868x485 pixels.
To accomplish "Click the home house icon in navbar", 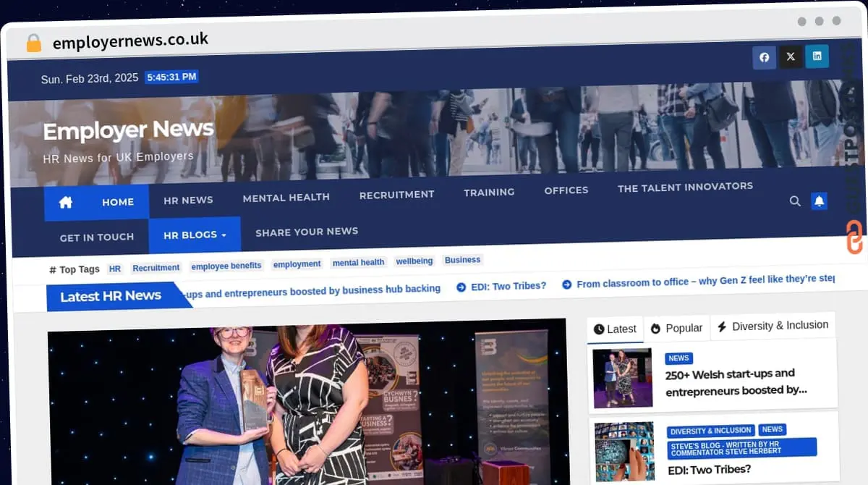I will pos(66,202).
